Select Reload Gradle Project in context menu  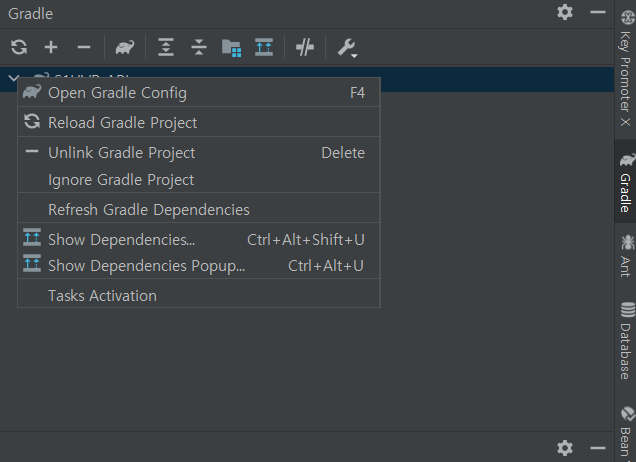click(199, 122)
